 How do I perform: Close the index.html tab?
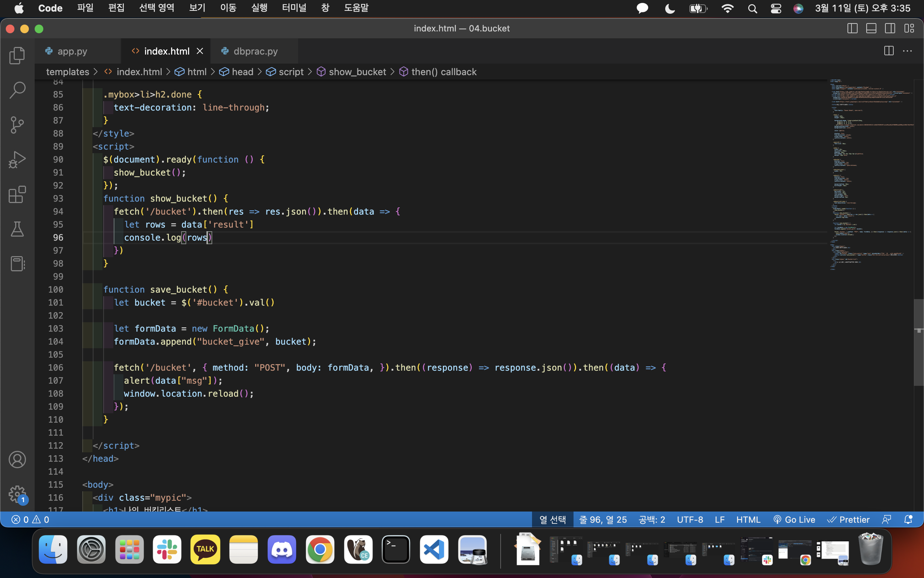[x=200, y=51]
